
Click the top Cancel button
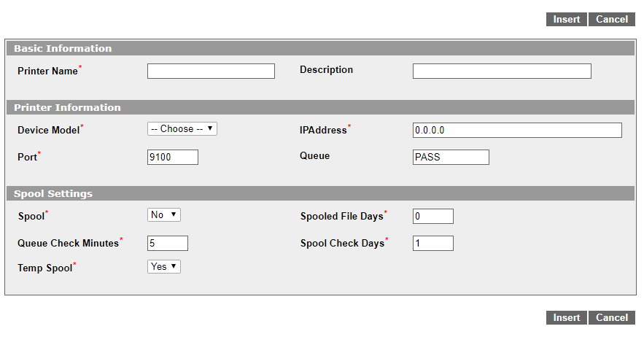coord(612,19)
